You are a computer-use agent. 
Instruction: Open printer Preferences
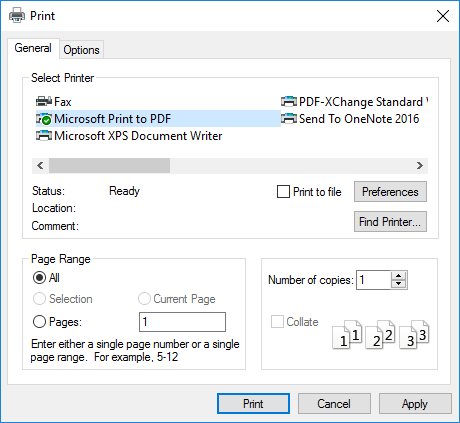(x=390, y=192)
